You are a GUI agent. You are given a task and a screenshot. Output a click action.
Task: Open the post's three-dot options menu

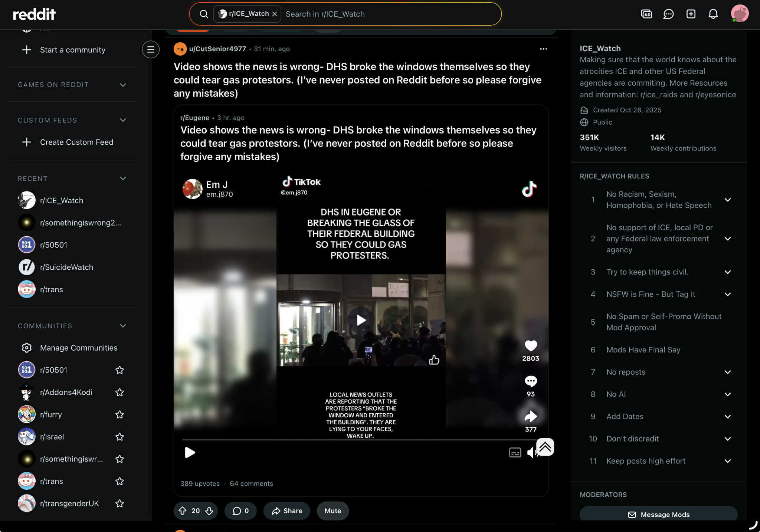[543, 49]
